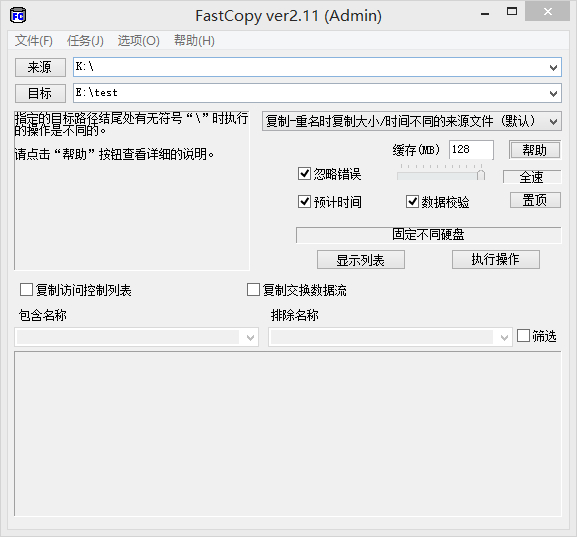The image size is (577, 537).
Task: Click the 帮助 button next to buffer
Action: [x=535, y=150]
